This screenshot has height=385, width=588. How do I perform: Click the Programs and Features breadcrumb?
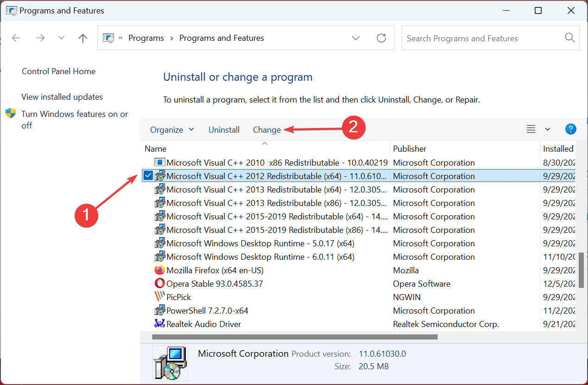pyautogui.click(x=221, y=38)
